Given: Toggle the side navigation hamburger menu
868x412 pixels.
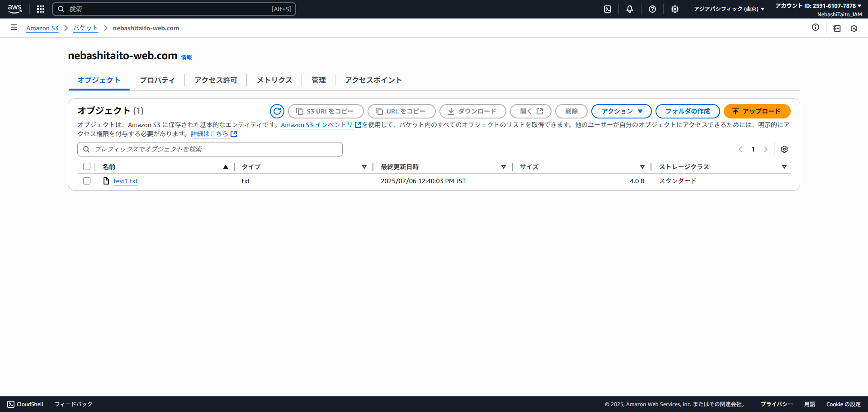Looking at the screenshot, I should [x=14, y=28].
